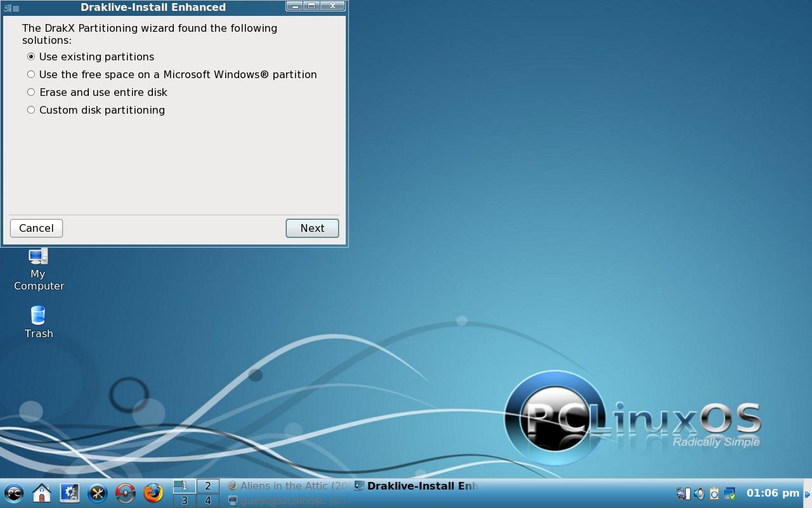Activate the Draklive-Install Enhanced taskbar entry
The image size is (812, 508).
click(x=416, y=486)
